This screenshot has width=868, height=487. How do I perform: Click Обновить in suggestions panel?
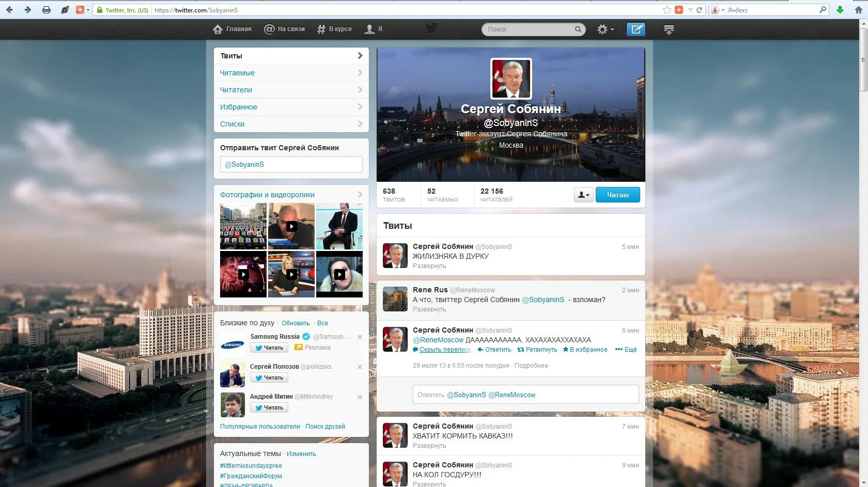point(296,323)
